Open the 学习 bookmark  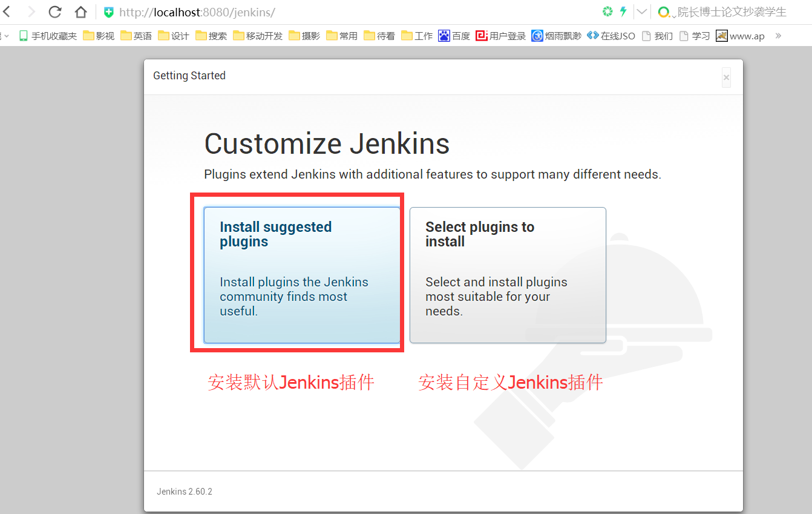[x=695, y=36]
